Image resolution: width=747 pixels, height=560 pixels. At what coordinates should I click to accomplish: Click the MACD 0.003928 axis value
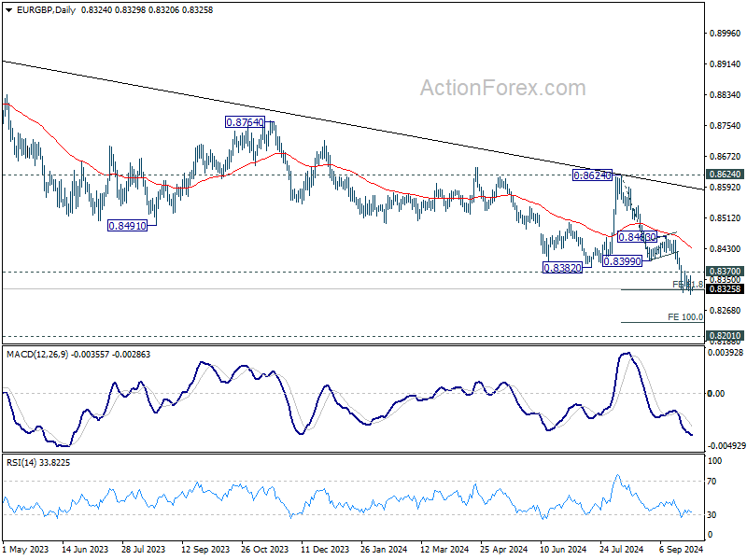[x=726, y=353]
